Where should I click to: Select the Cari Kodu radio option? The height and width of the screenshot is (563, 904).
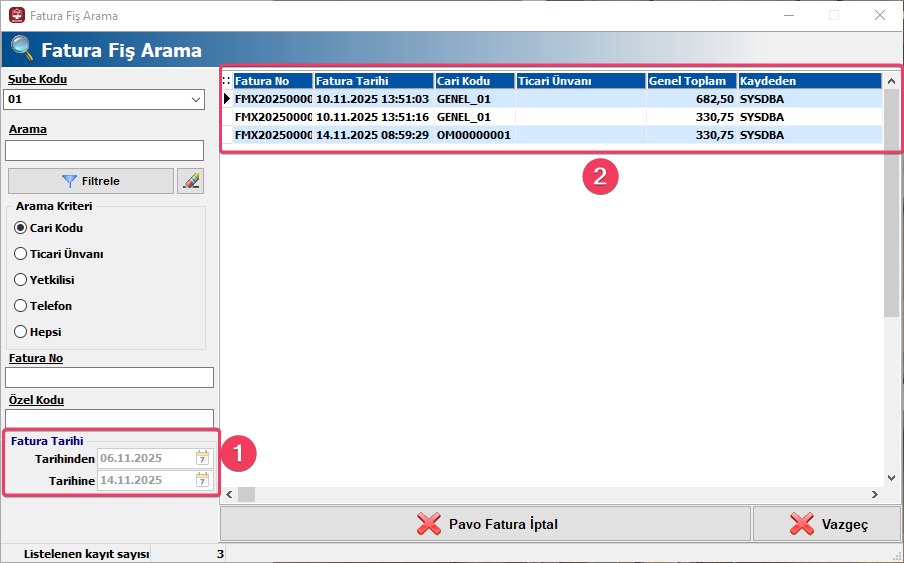coord(20,228)
